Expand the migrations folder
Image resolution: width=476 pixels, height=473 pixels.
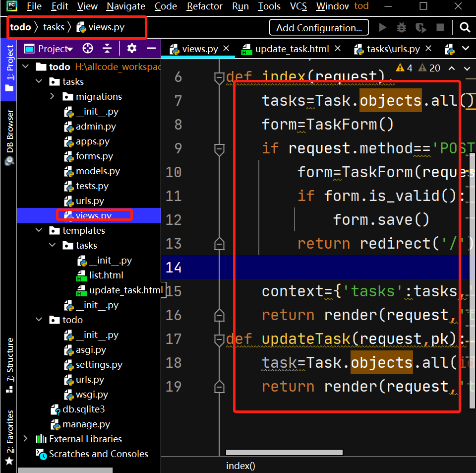click(x=52, y=96)
